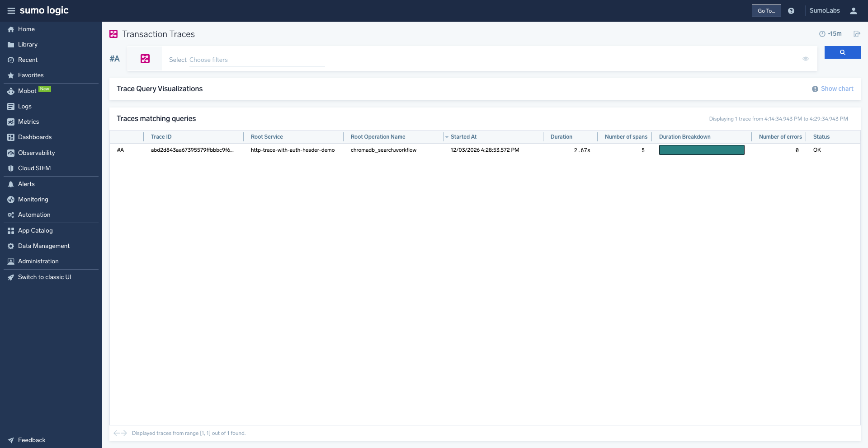Screen dimensions: 868x448
Task: Show chart in Trace Query Visualizations
Action: pos(836,89)
